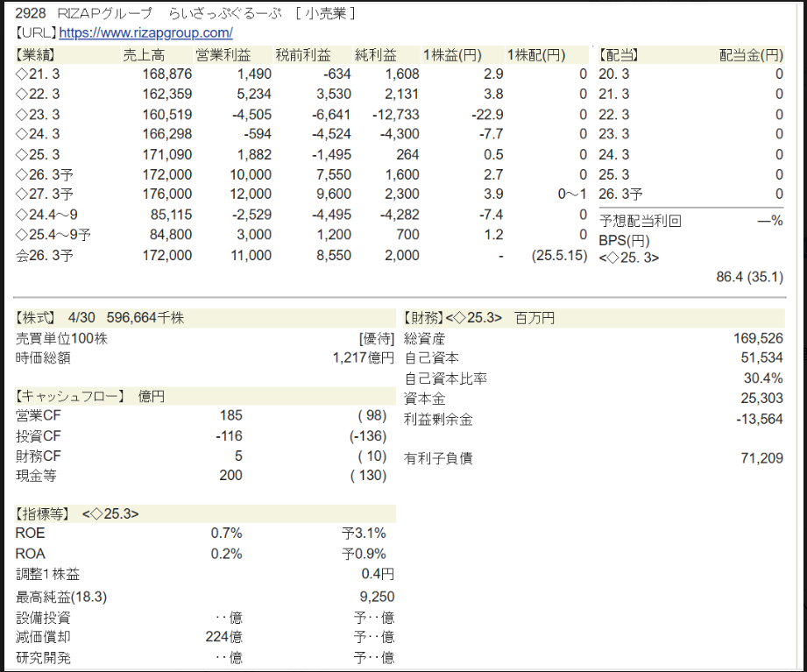Click the 【キャッシュフロー】 section header
This screenshot has width=807, height=672.
[69, 396]
